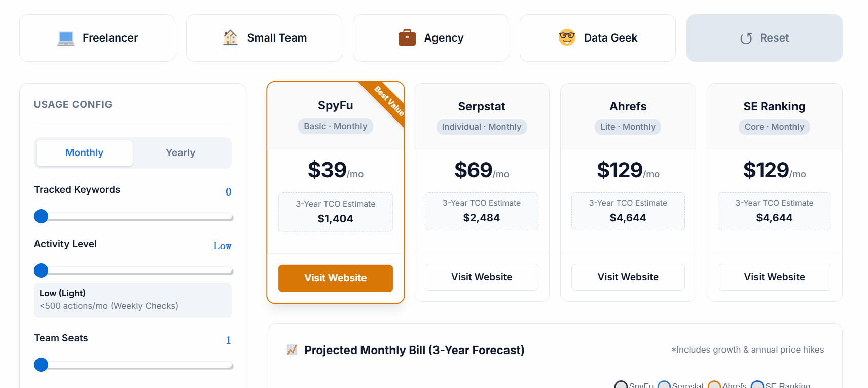Switch to the Yearly billing tab
The height and width of the screenshot is (388, 868).
(180, 152)
